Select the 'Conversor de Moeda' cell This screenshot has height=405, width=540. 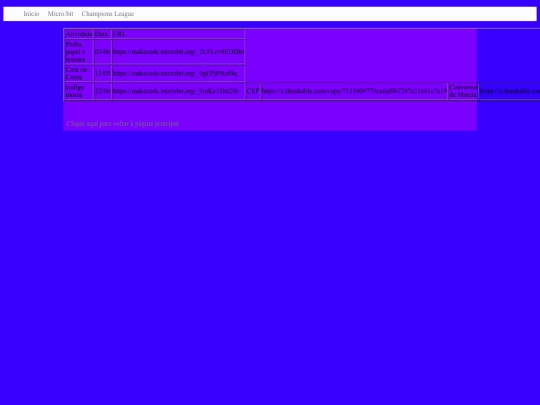[463, 91]
